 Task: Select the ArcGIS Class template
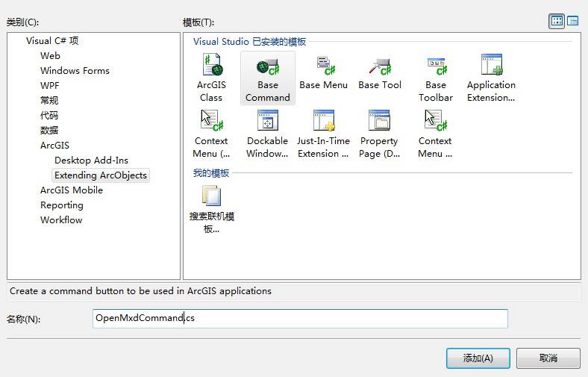[211, 78]
